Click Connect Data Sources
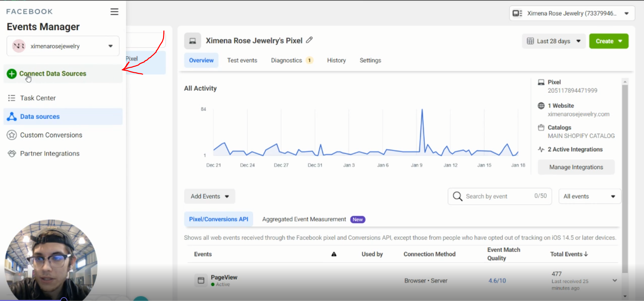 click(63, 74)
